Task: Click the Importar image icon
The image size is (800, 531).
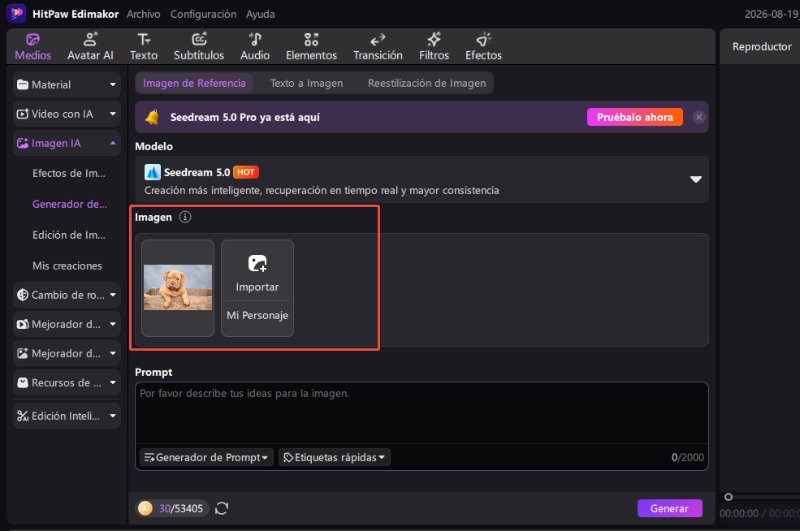Action: [257, 263]
